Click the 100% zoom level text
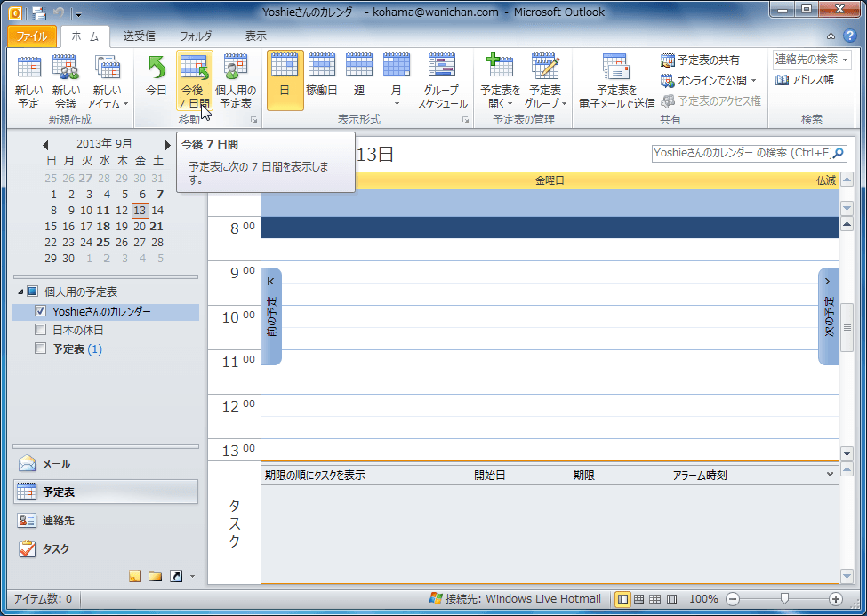This screenshot has height=616, width=867. pos(703,599)
